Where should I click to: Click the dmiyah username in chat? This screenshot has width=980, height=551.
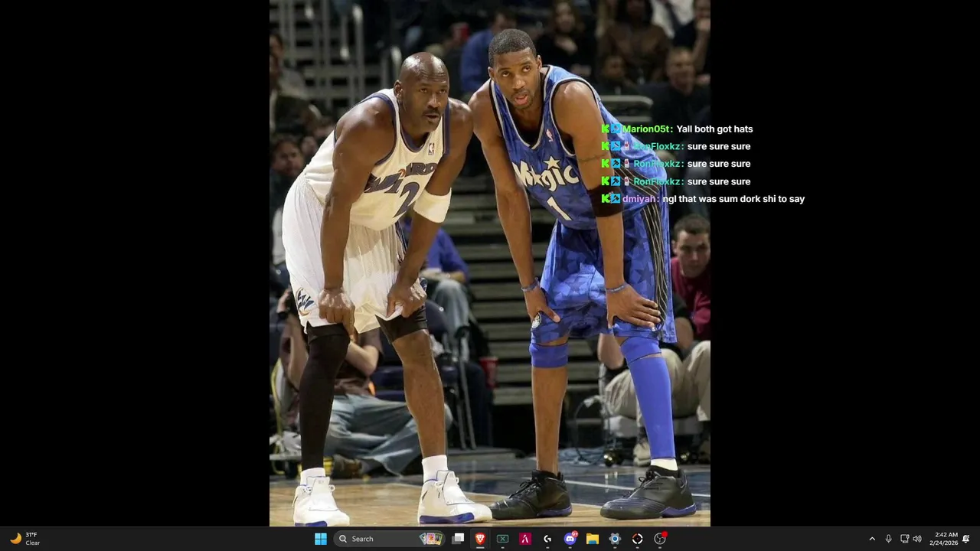tap(641, 199)
